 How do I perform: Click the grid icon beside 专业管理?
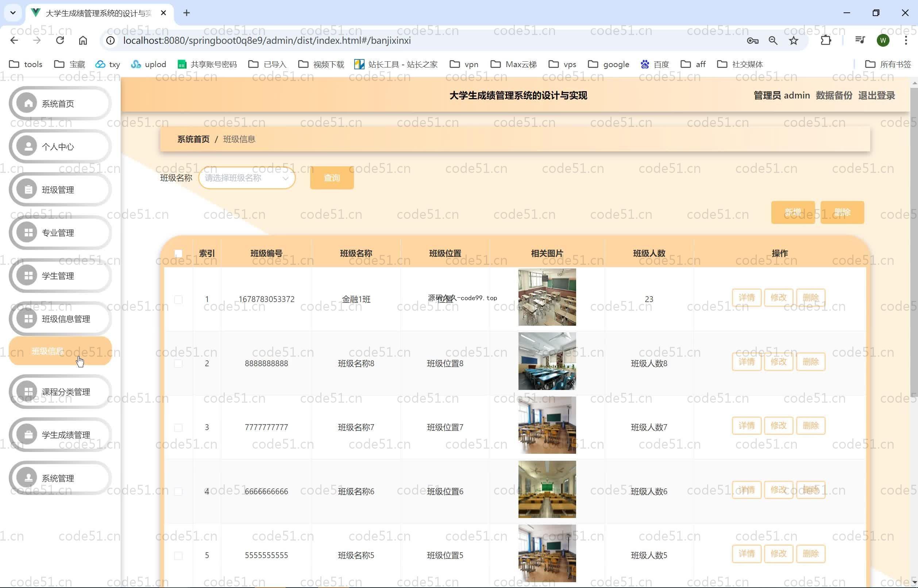pos(28,232)
